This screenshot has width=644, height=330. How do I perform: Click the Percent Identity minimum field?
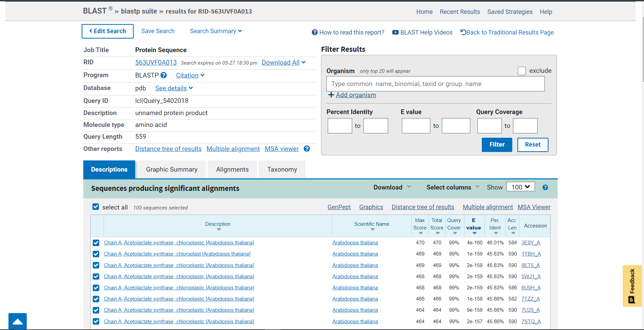340,126
